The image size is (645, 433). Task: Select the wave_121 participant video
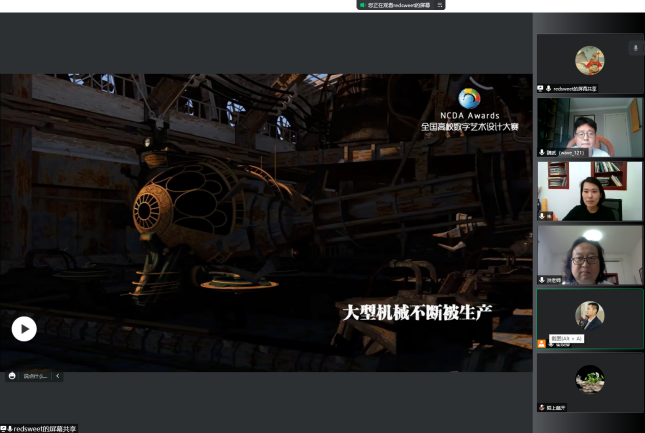click(589, 127)
